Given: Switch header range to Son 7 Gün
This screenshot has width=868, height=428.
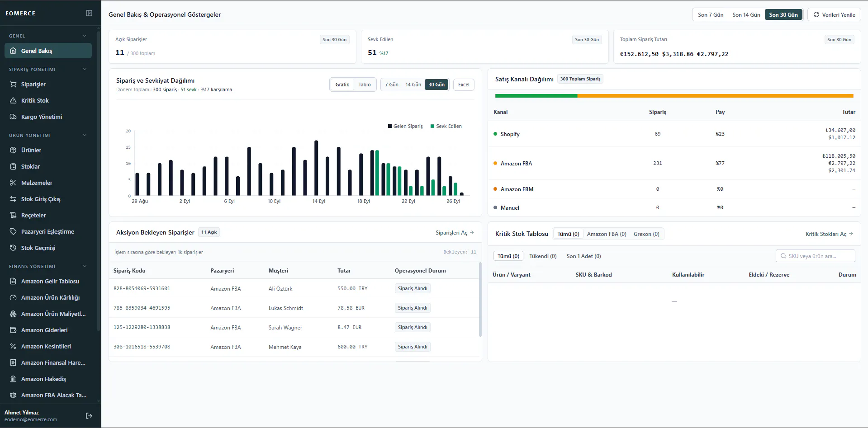Looking at the screenshot, I should point(711,14).
